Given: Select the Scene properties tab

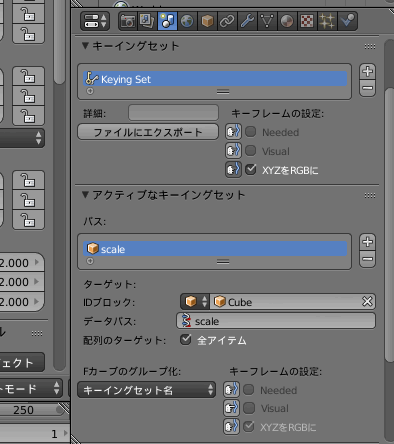Looking at the screenshot, I should (167, 21).
